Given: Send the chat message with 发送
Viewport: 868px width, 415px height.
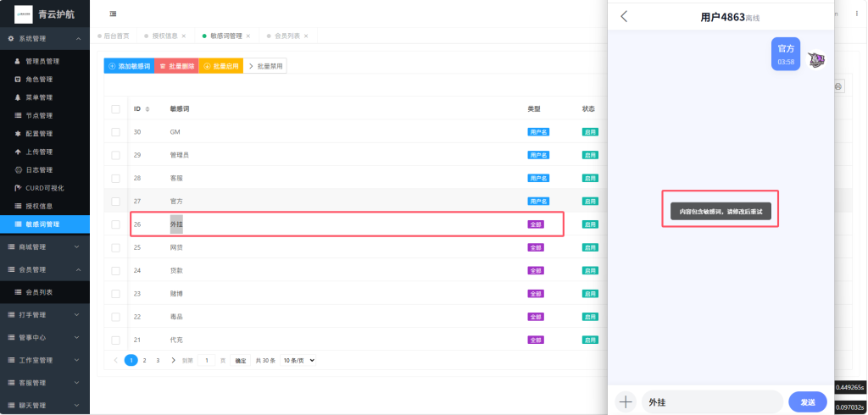Looking at the screenshot, I should coord(808,402).
